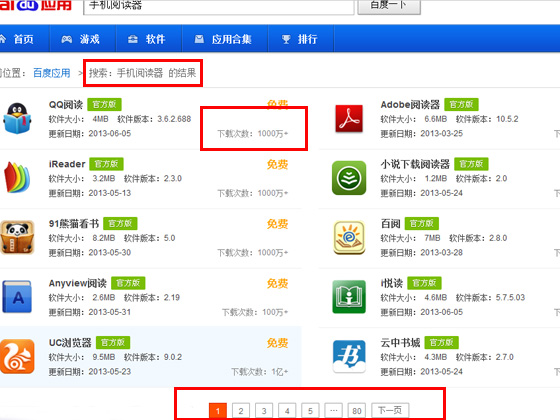Click QQ阅读 download count 1000万+
Image resolution: width=560 pixels, height=420 pixels.
(x=253, y=134)
